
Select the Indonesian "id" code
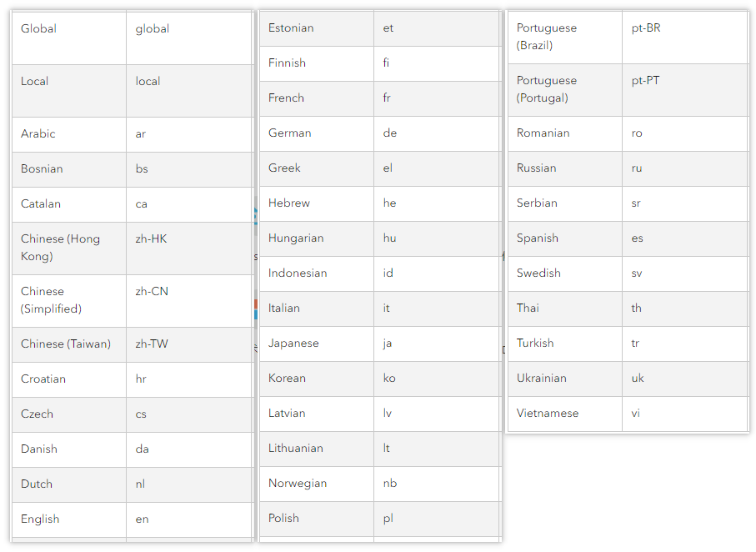[388, 273]
